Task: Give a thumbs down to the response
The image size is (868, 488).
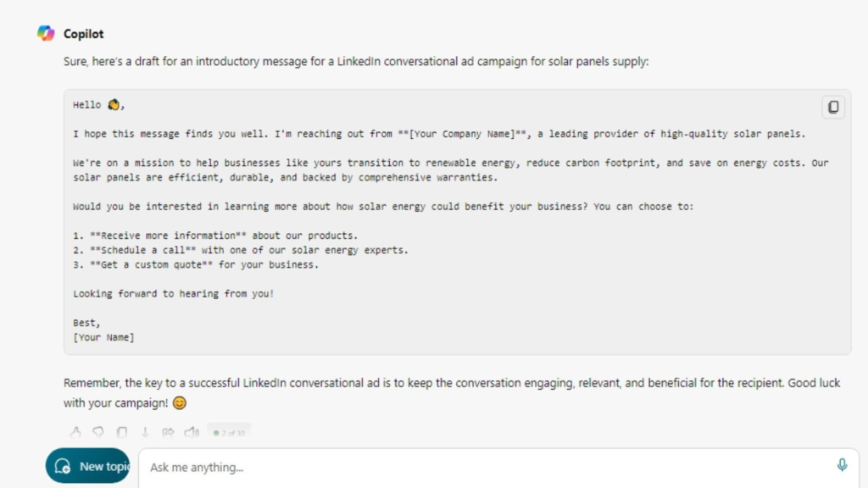Action: tap(98, 432)
